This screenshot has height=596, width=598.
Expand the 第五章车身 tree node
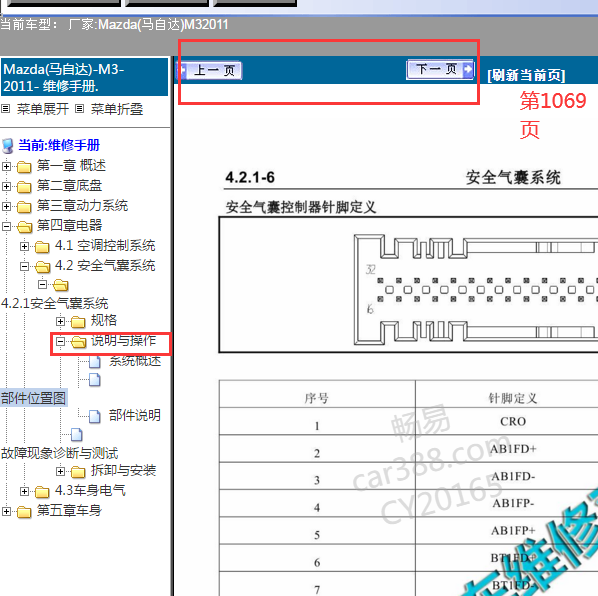click(6, 511)
